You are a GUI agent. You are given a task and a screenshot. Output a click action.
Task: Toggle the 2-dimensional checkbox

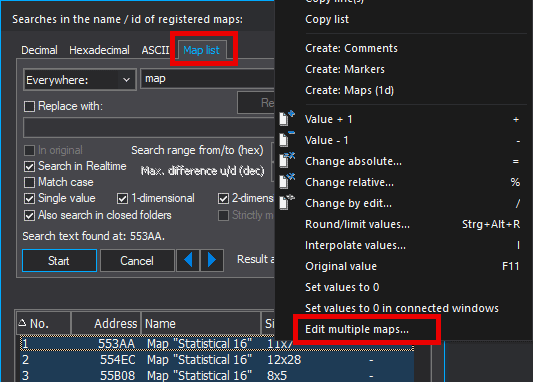point(223,198)
